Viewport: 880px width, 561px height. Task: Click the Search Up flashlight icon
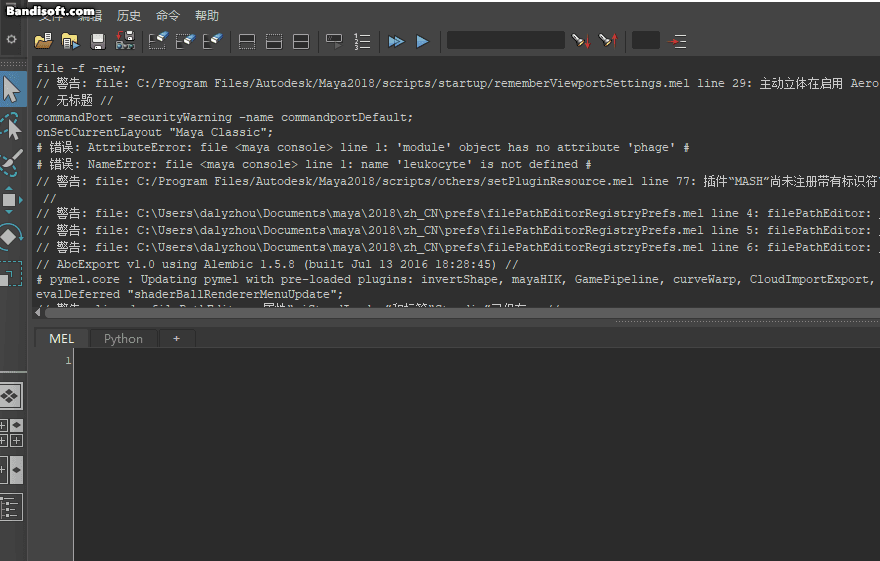(608, 41)
